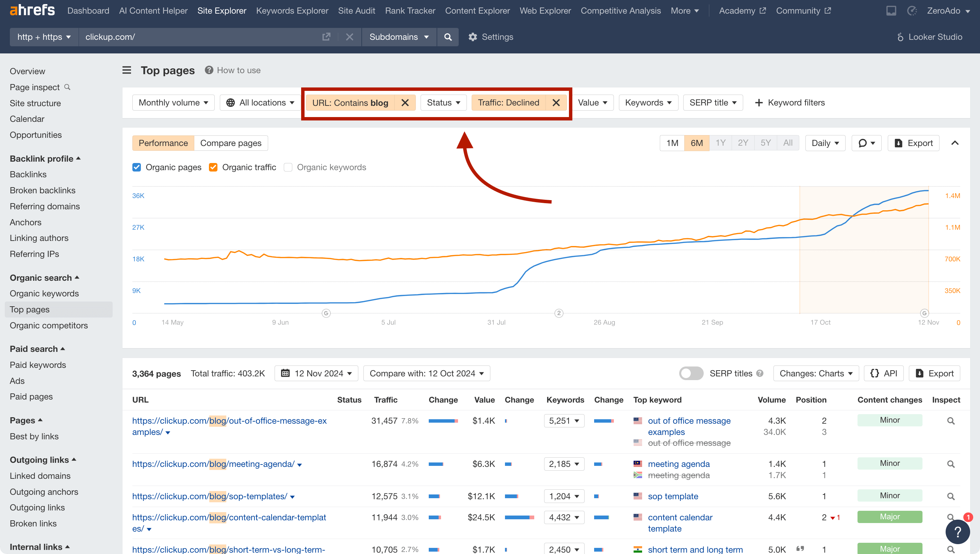Screen dimensions: 980x554
Task: Open the Daily granularity dropdown
Action: pos(825,143)
